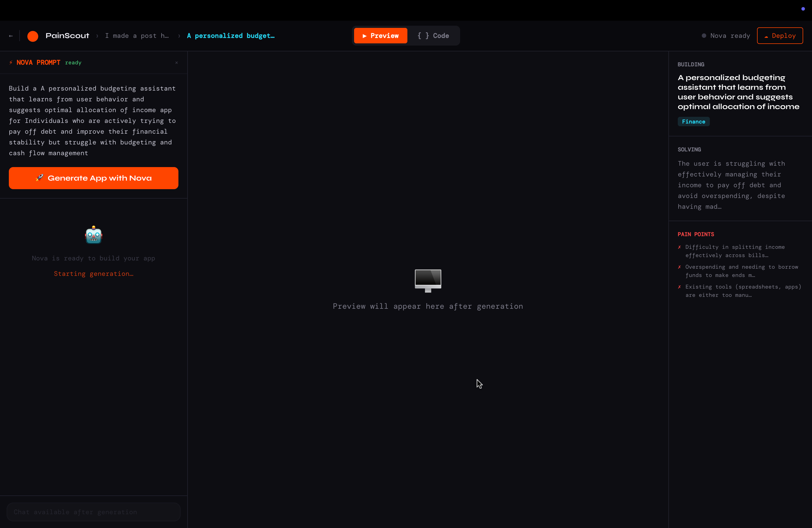The image size is (812, 528).
Task: Close the Nova Prompt panel
Action: pyautogui.click(x=176, y=63)
